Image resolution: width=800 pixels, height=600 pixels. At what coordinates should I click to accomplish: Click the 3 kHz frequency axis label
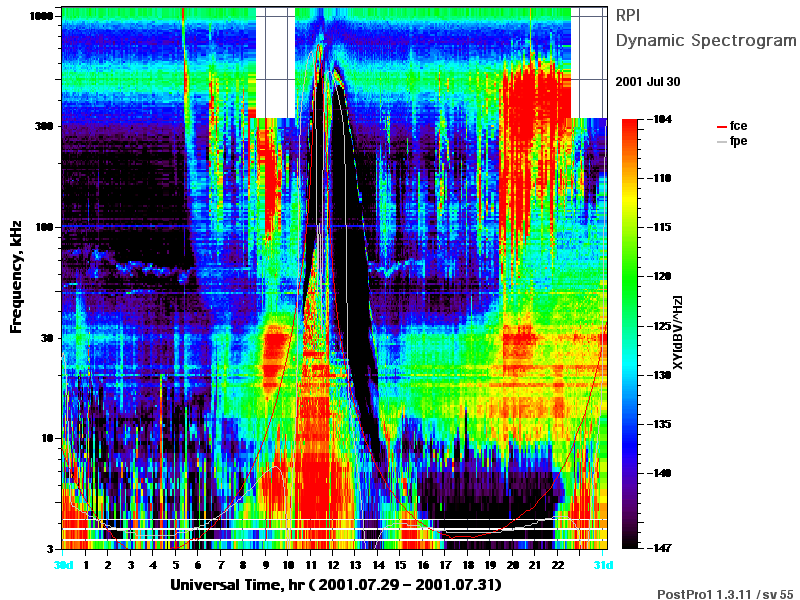coord(50,549)
